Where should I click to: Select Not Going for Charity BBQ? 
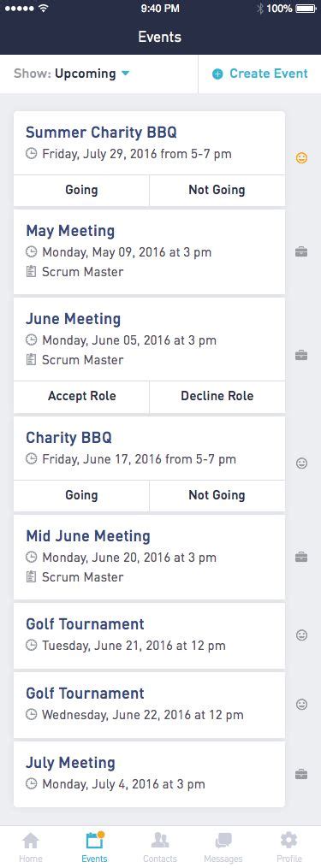[x=217, y=495]
